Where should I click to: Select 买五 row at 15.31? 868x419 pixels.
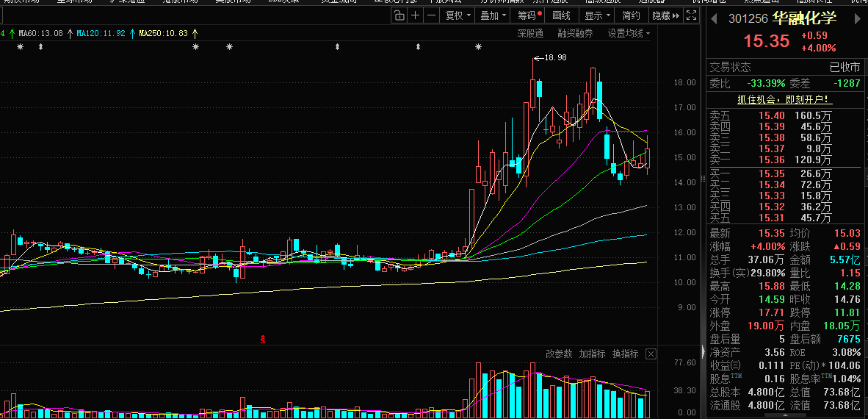(x=785, y=218)
